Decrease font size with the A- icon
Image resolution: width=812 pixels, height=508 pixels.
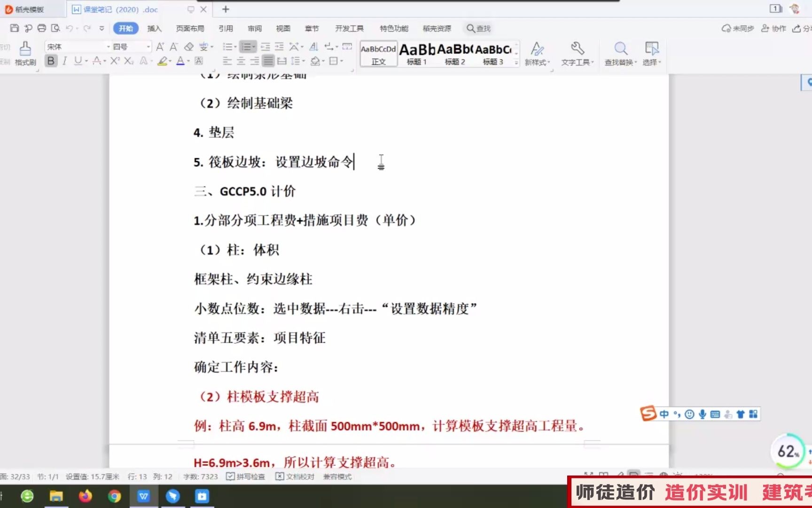[x=174, y=47]
